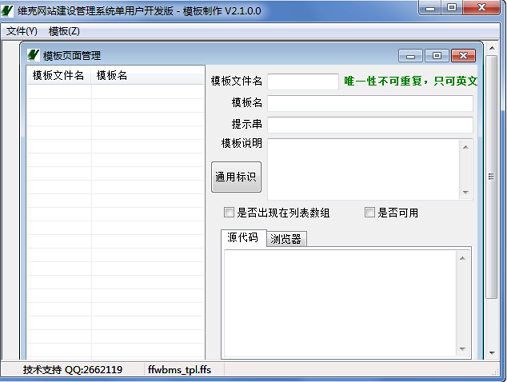
Task: Minimize the main application window
Action: [430, 8]
